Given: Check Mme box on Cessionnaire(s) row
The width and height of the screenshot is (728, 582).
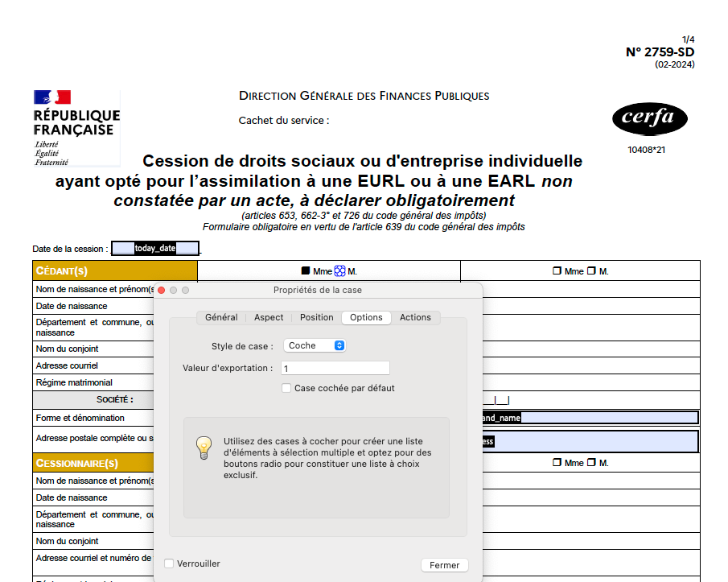Looking at the screenshot, I should click(557, 463).
